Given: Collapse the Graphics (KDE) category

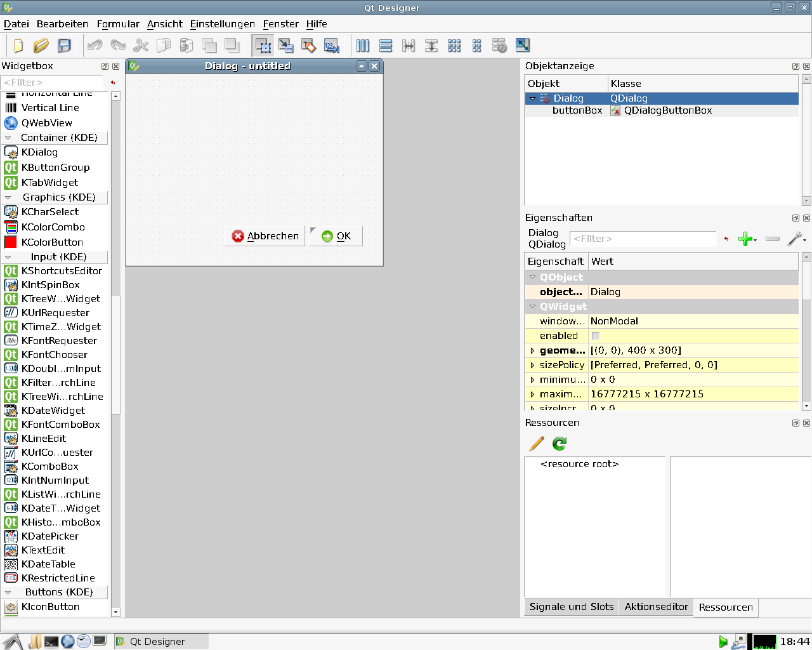Looking at the screenshot, I should tap(8, 197).
